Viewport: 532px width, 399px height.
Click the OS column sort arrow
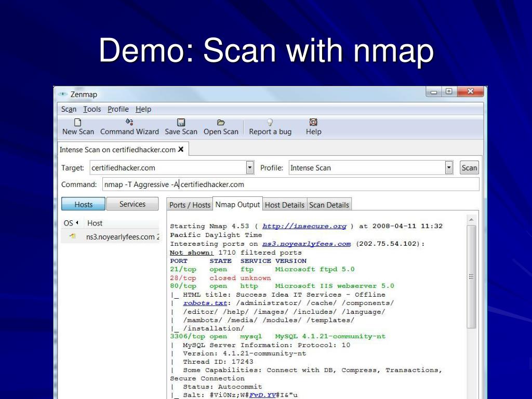pos(77,223)
